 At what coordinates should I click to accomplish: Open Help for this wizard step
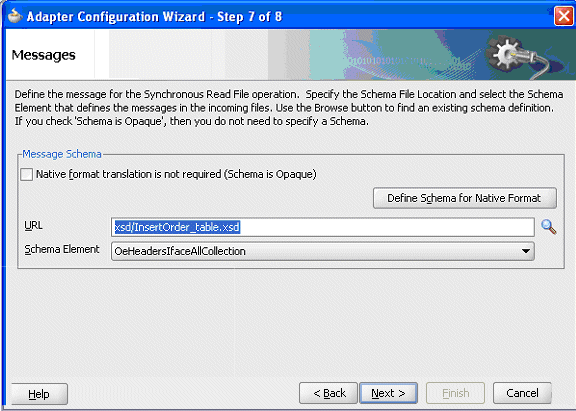(x=39, y=394)
